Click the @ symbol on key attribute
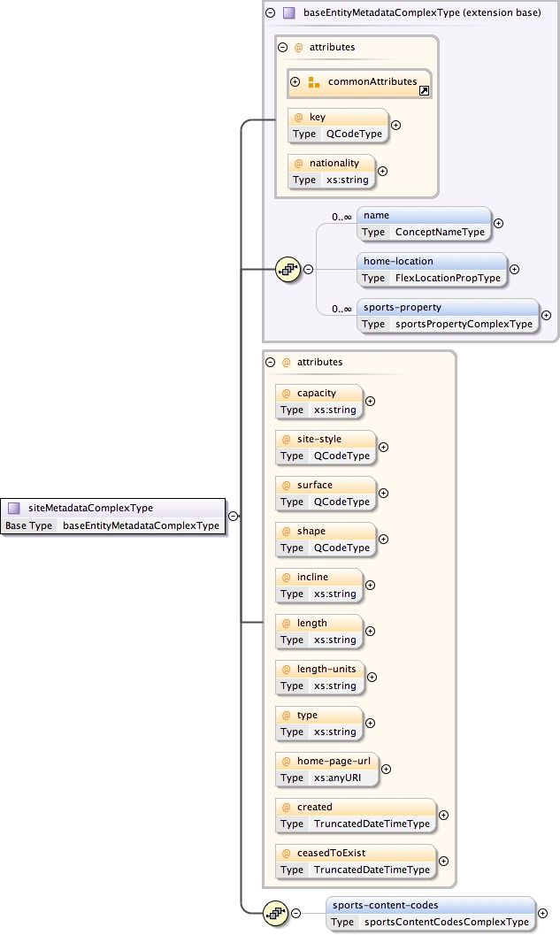 298,117
